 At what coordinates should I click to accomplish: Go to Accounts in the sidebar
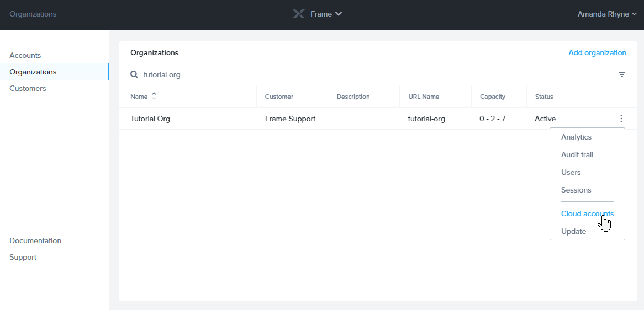point(25,55)
